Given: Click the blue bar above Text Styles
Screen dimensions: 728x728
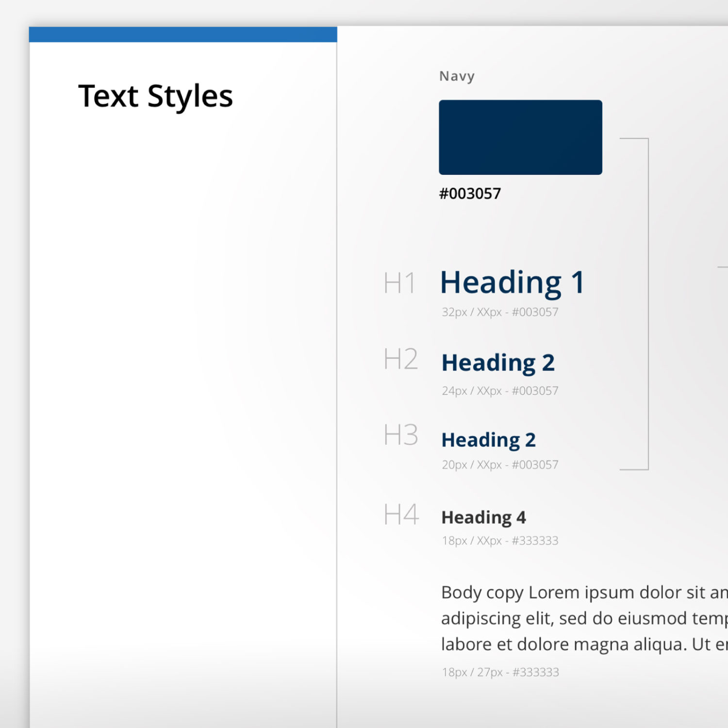Looking at the screenshot, I should pos(183,34).
